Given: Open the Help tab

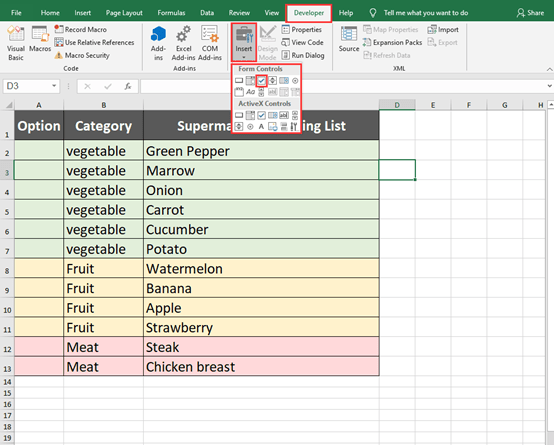Looking at the screenshot, I should pos(346,13).
